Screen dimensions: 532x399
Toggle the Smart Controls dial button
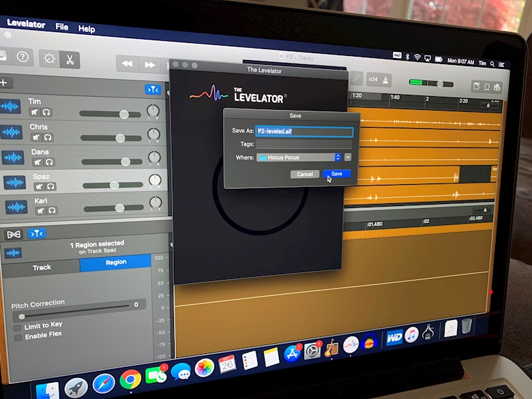point(49,59)
